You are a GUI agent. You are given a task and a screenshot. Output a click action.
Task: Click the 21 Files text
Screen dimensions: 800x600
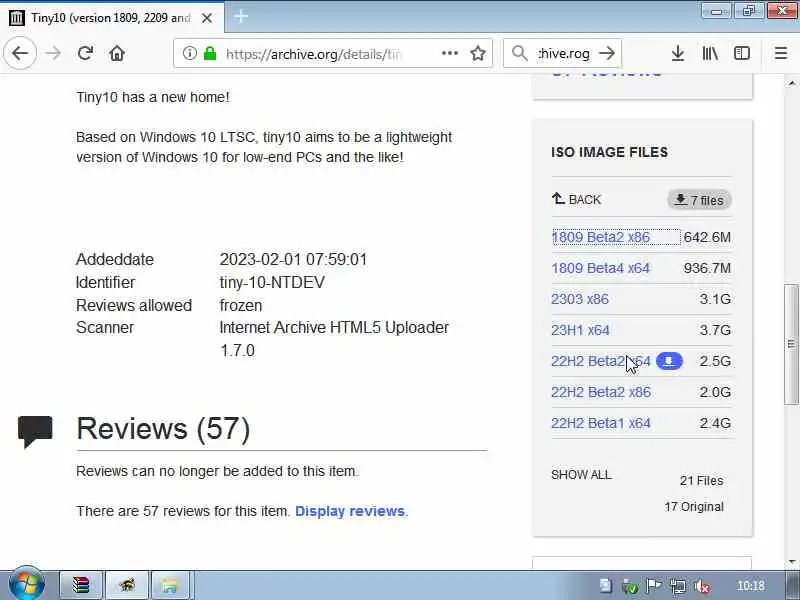tap(701, 481)
